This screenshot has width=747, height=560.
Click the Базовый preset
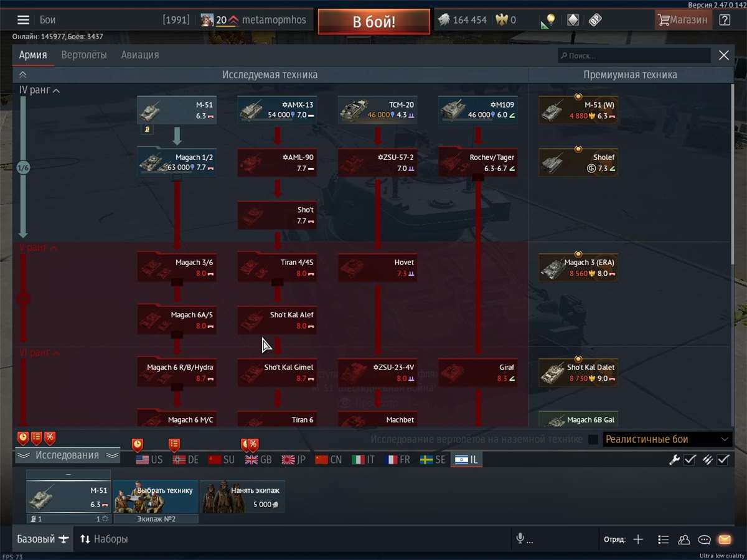[42, 539]
